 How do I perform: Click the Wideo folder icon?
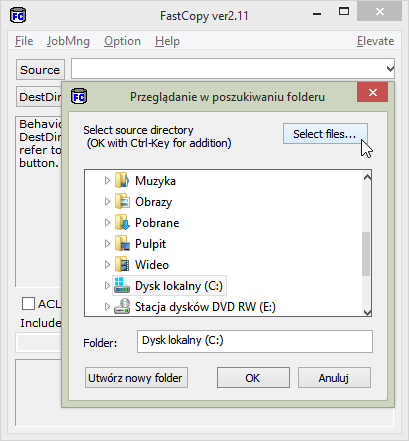(x=122, y=265)
